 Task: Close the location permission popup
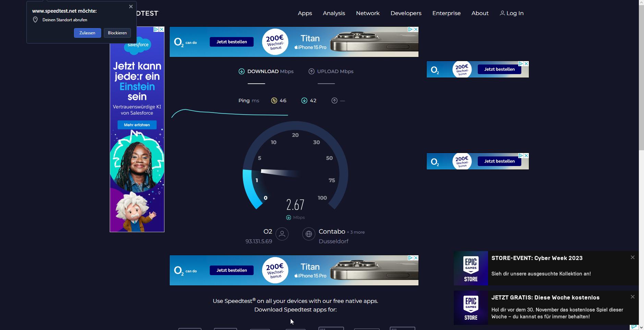[131, 7]
